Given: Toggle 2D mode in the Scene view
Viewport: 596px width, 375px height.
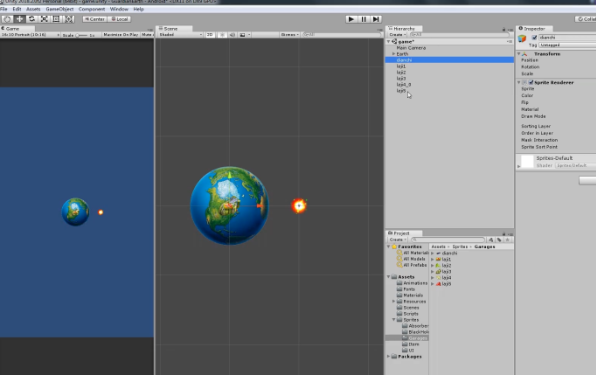Looking at the screenshot, I should point(209,35).
